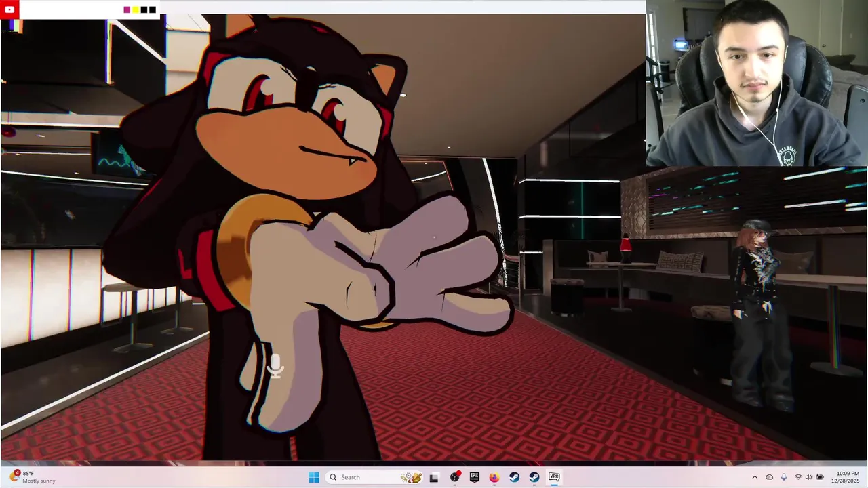Screen dimensions: 868x488
Task: Open the second Steam taskbar icon
Action: [x=534, y=477]
